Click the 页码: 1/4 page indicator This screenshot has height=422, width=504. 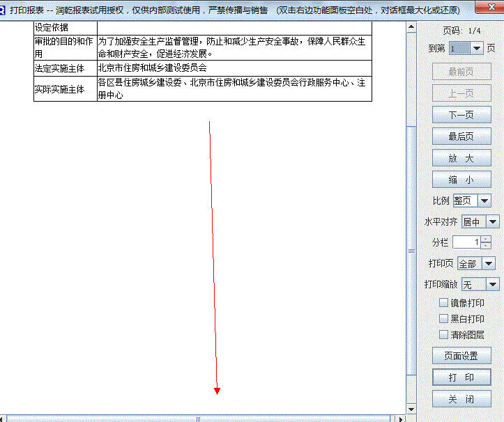coord(461,31)
